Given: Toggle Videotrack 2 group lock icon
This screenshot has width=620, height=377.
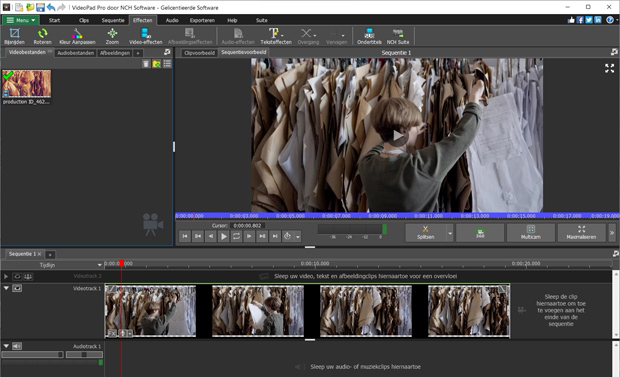Looking at the screenshot, I should 28,277.
